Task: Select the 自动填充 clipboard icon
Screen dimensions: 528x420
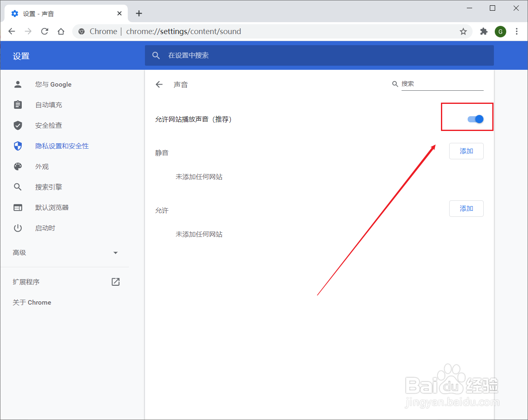Action: 18,105
